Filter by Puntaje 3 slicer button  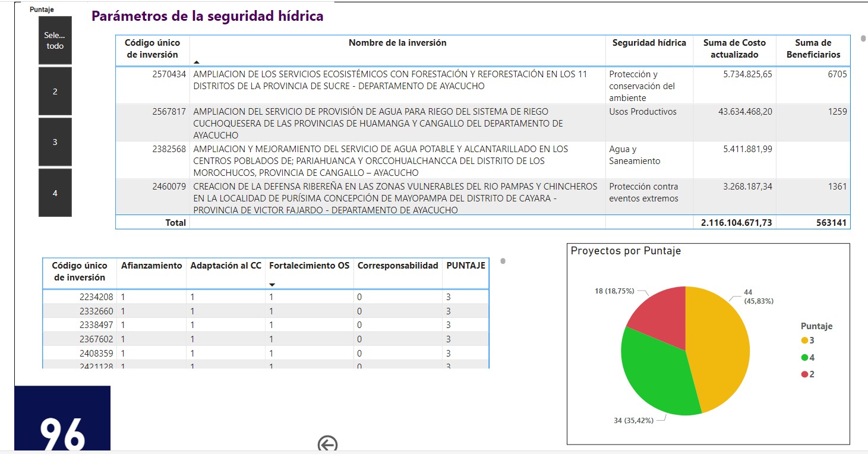click(55, 142)
